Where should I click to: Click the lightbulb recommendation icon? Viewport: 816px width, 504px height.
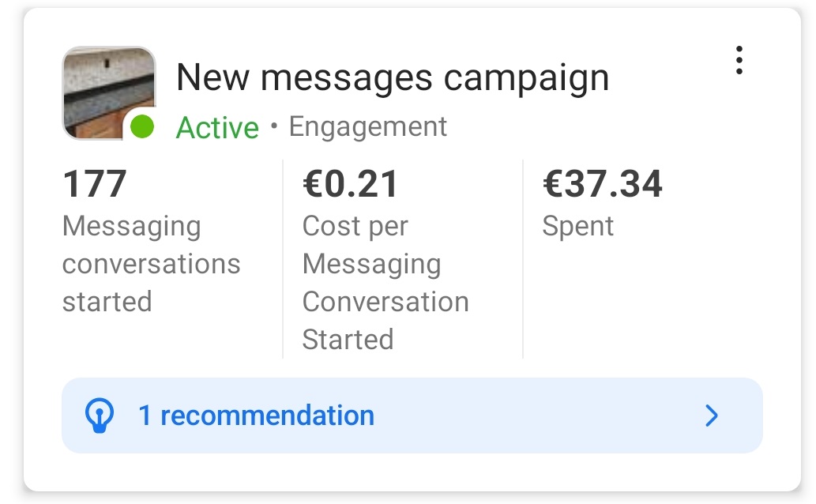99,416
